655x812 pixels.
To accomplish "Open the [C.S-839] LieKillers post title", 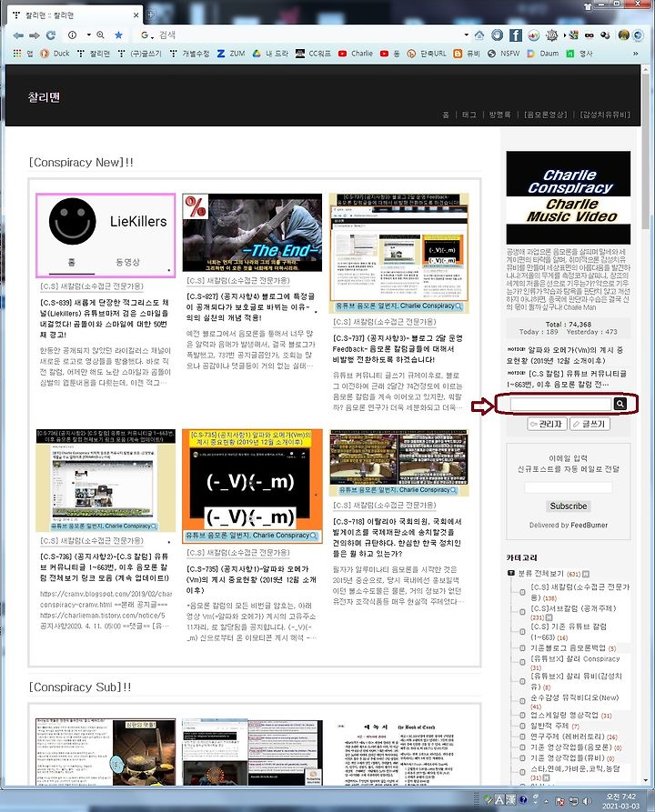I will tap(104, 318).
